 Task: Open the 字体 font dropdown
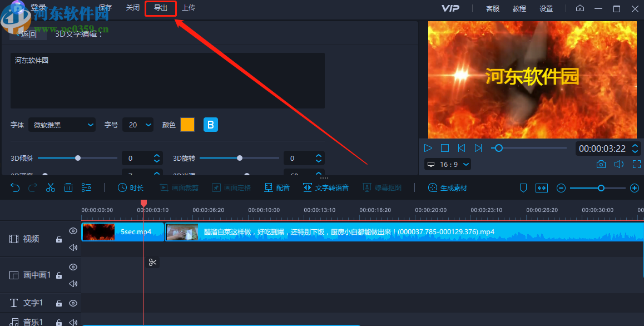(62, 125)
